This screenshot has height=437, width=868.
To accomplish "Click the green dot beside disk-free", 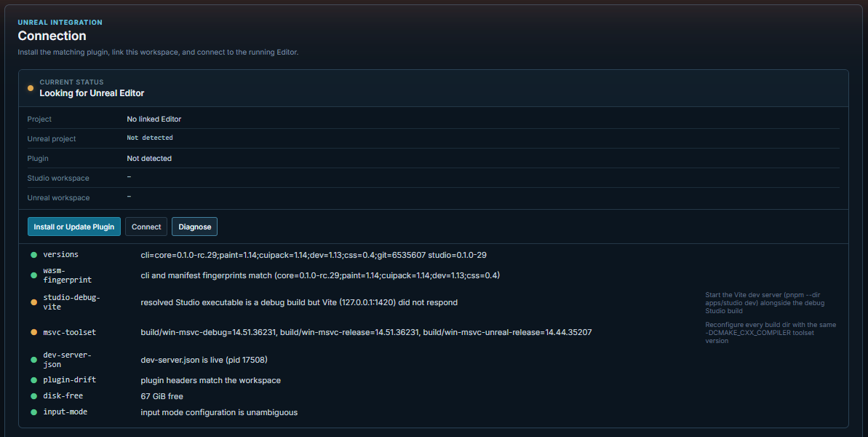I will [33, 396].
